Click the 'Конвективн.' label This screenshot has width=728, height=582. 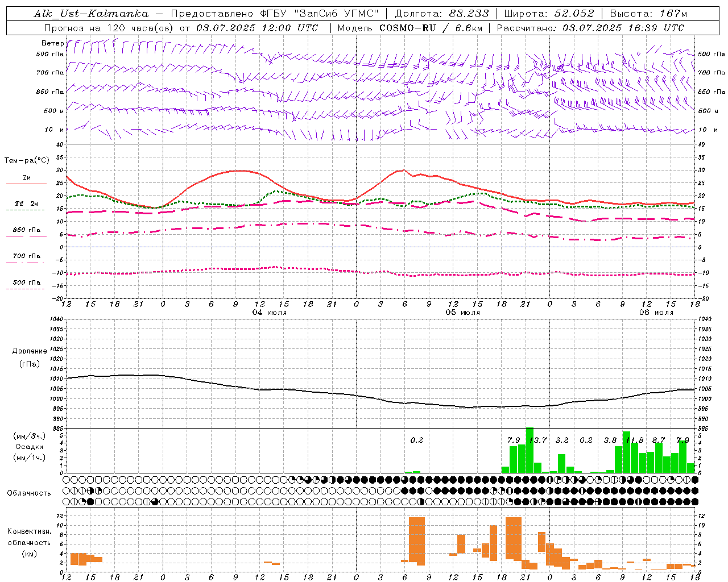(30, 531)
